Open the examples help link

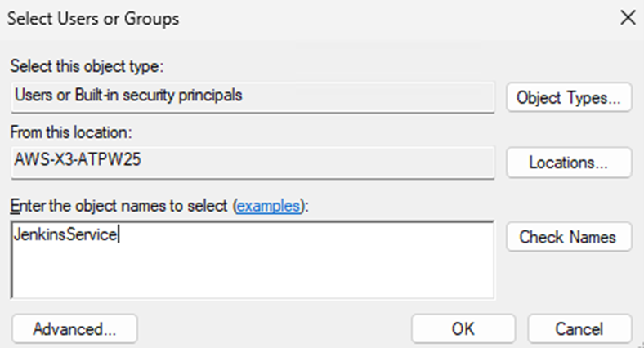coord(268,207)
